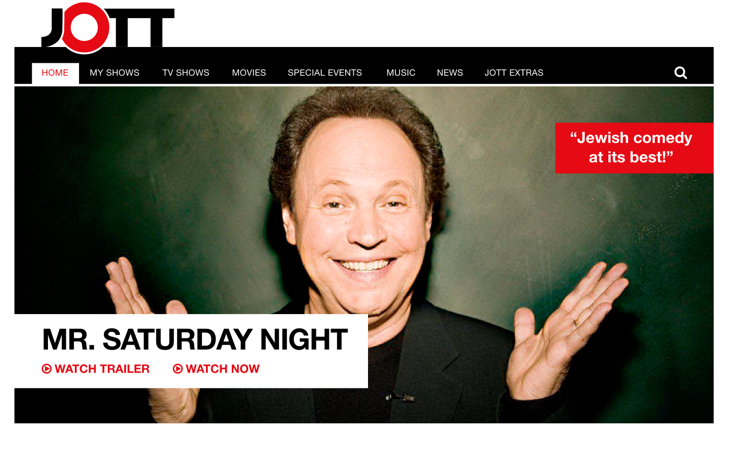Open the My Shows menu item
The image size is (731, 449).
pos(114,73)
